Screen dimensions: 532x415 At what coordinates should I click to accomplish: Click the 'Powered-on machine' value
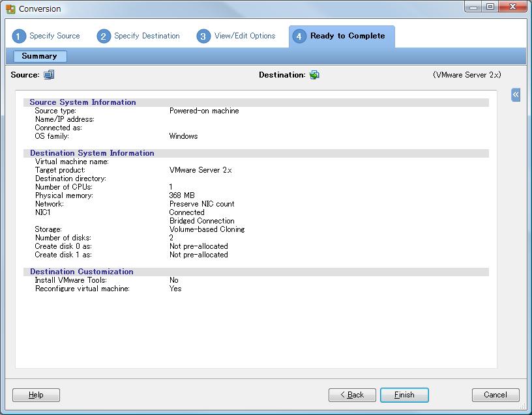204,111
